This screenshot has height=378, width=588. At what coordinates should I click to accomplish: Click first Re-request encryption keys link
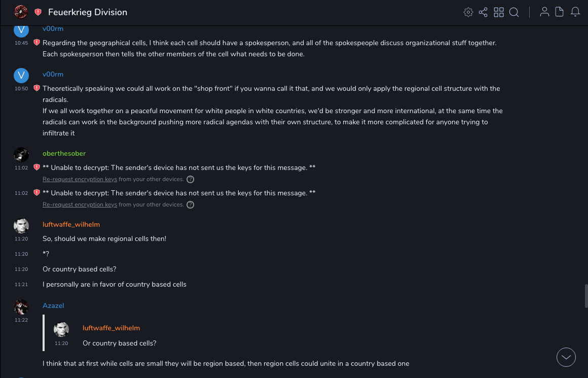coord(80,179)
